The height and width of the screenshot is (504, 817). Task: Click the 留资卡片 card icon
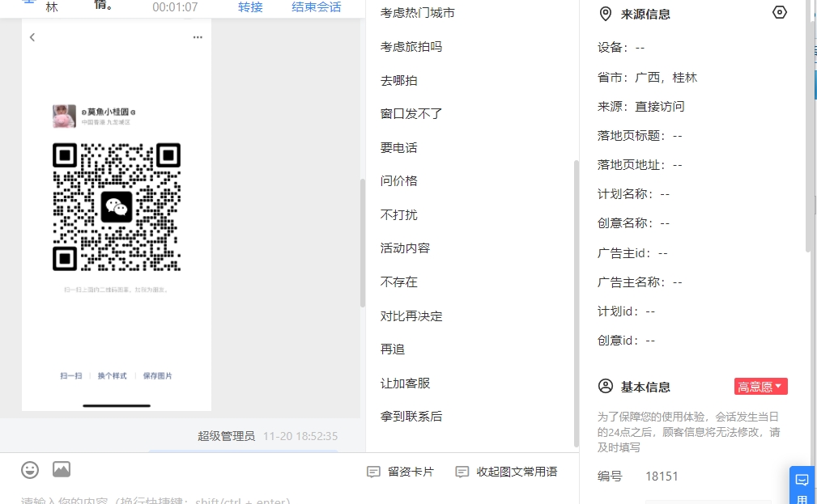pos(373,472)
